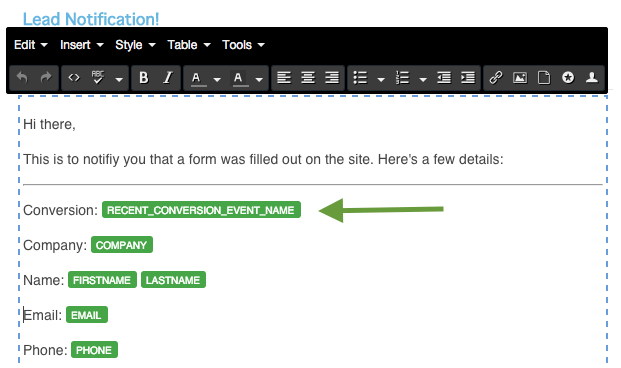
Task: Select the EMAIL token
Action: click(87, 315)
